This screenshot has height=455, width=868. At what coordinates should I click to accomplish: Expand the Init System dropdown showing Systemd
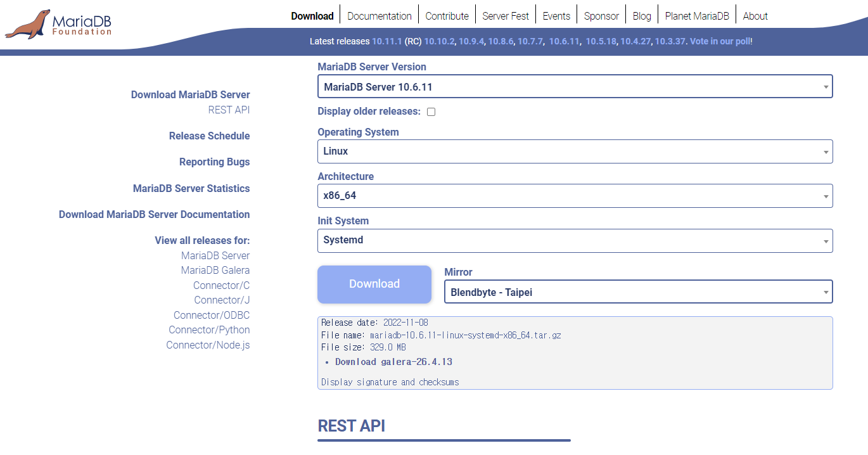(575, 240)
